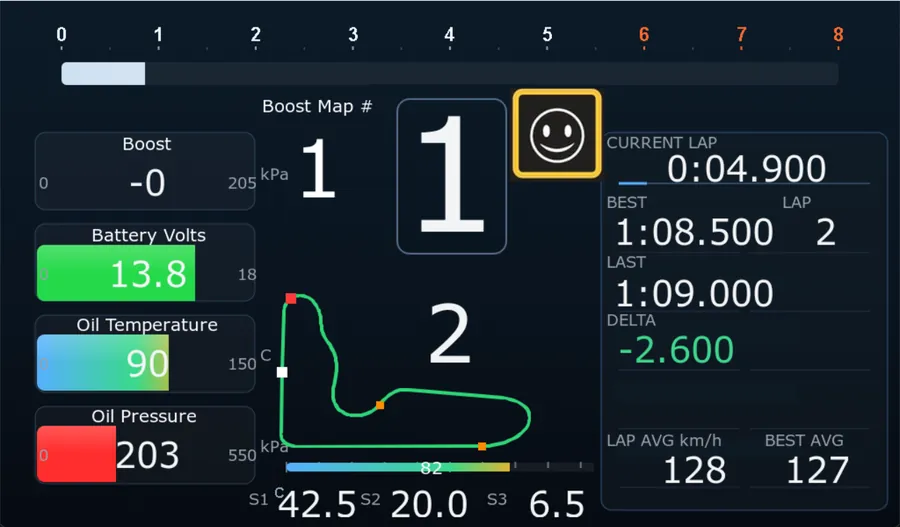Click the delta value -2.600
Image resolution: width=900 pixels, height=527 pixels.
tap(676, 350)
